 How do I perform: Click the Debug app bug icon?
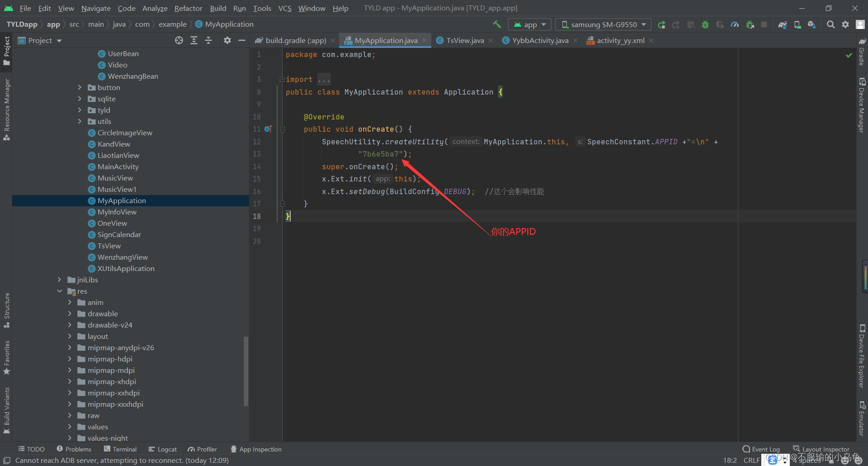point(705,24)
